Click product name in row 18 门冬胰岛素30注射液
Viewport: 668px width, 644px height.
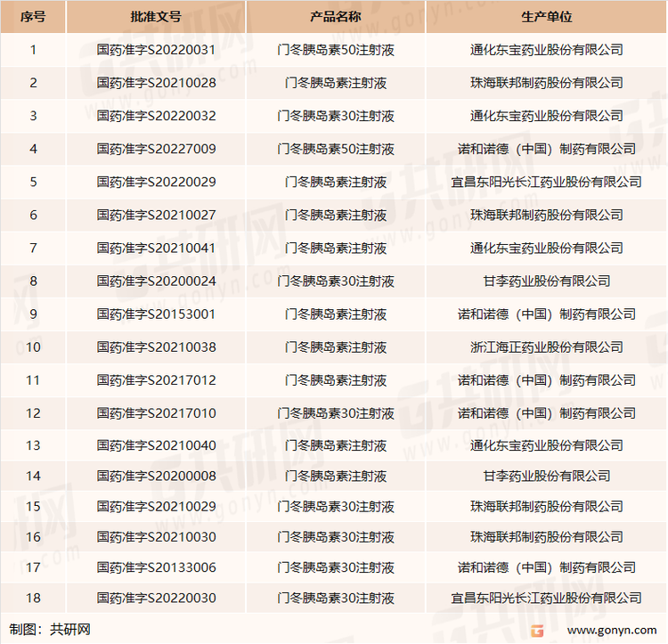click(x=336, y=598)
